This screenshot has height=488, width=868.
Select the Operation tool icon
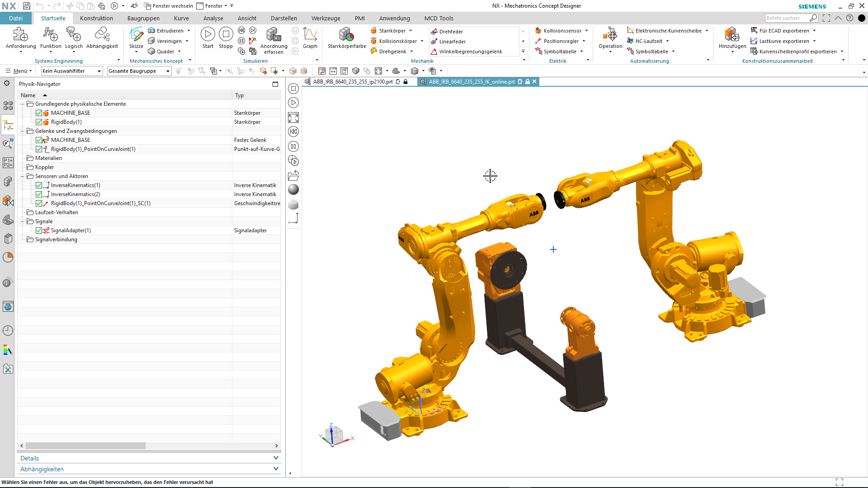coord(610,34)
